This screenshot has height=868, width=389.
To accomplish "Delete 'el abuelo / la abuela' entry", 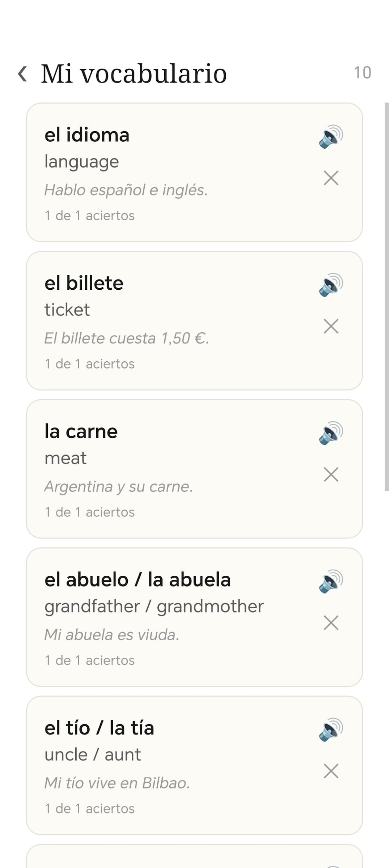I will (x=331, y=623).
